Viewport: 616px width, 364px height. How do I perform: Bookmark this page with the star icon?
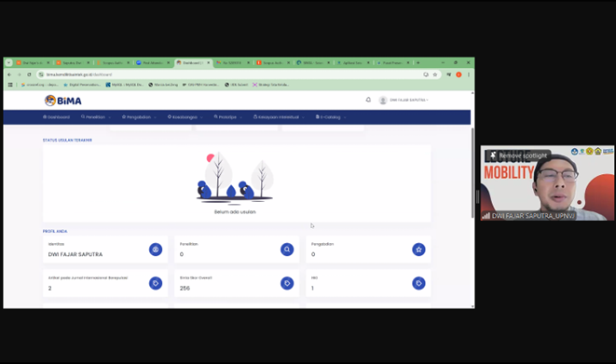[x=435, y=74]
